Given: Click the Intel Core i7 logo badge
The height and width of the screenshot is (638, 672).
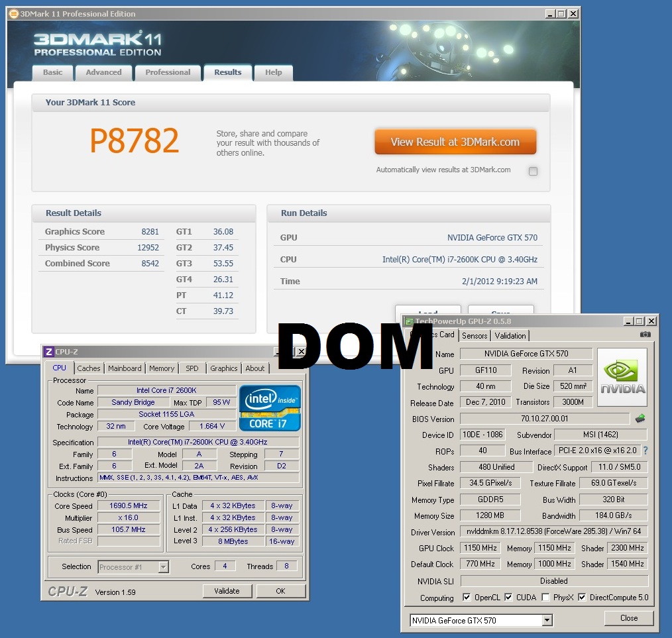Looking at the screenshot, I should coord(270,407).
